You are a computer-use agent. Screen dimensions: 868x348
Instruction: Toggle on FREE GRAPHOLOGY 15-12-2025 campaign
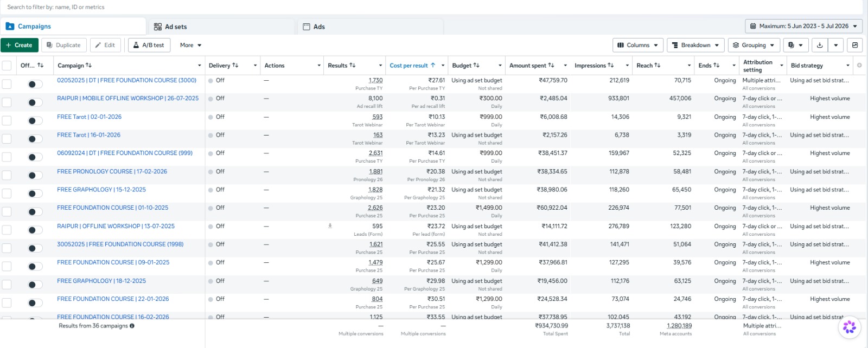tap(35, 194)
